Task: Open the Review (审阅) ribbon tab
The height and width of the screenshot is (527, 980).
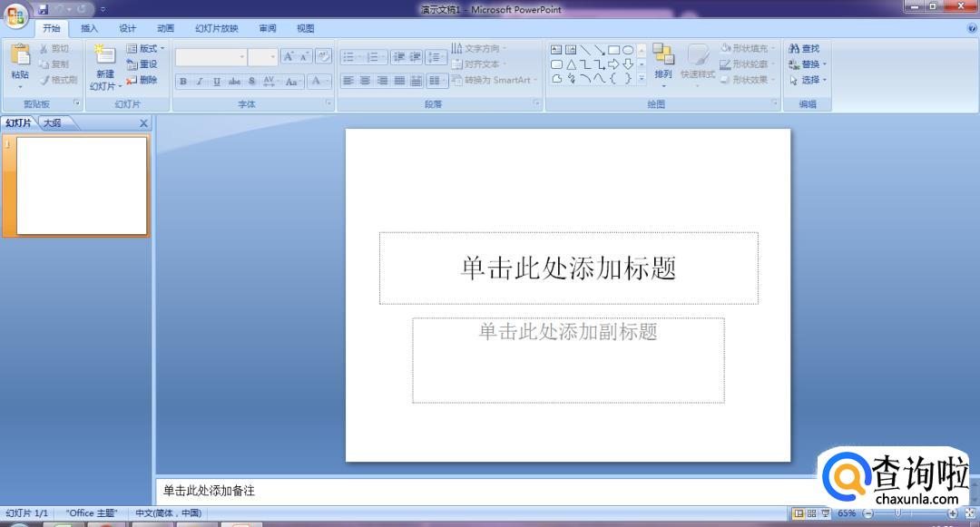Action: click(x=268, y=29)
